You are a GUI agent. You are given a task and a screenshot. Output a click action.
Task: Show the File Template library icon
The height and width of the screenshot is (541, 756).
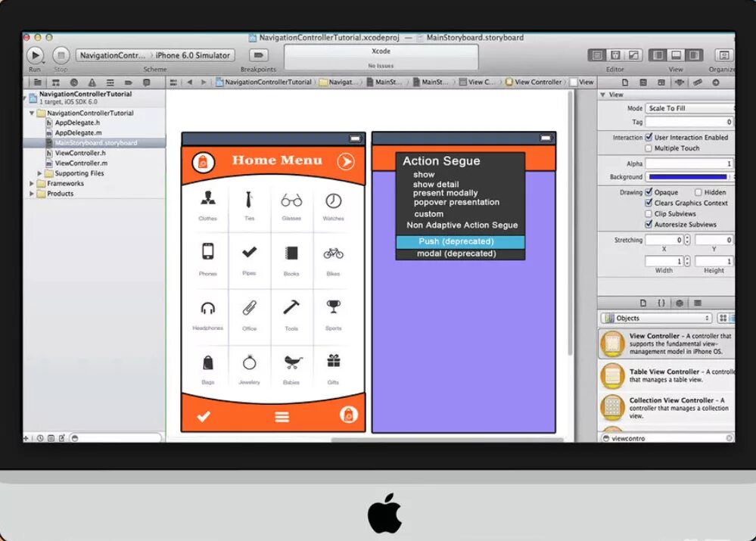pos(642,303)
